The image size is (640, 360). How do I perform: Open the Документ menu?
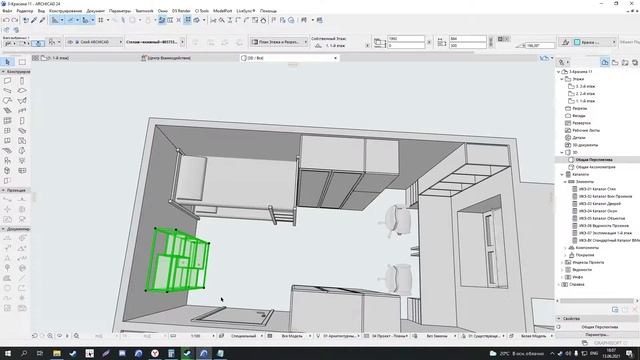(x=96, y=11)
